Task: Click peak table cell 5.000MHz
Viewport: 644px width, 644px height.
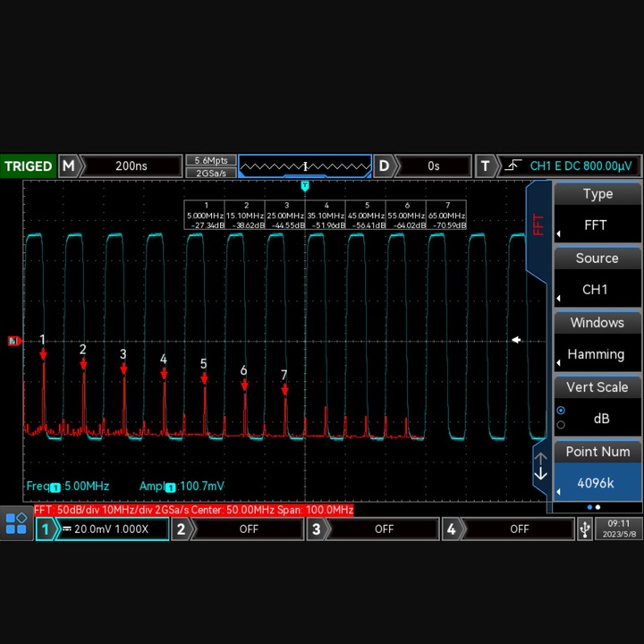Action: (205, 216)
